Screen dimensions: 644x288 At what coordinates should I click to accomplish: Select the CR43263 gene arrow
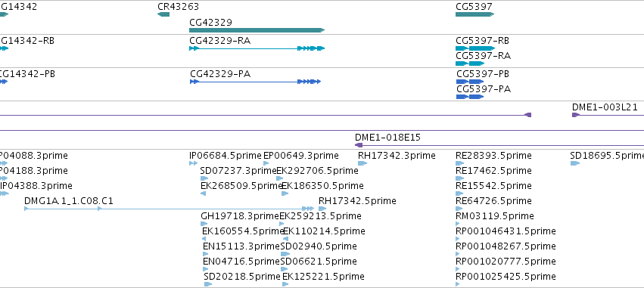[163, 14]
